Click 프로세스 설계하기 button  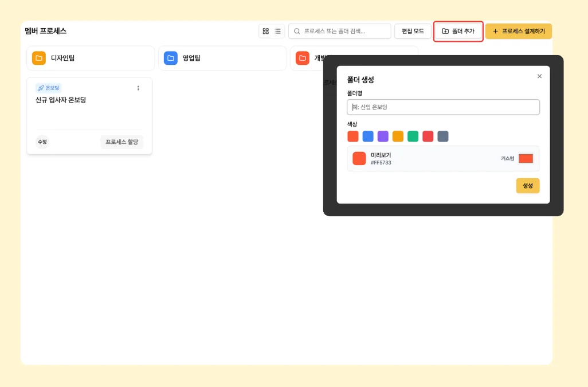pos(518,31)
